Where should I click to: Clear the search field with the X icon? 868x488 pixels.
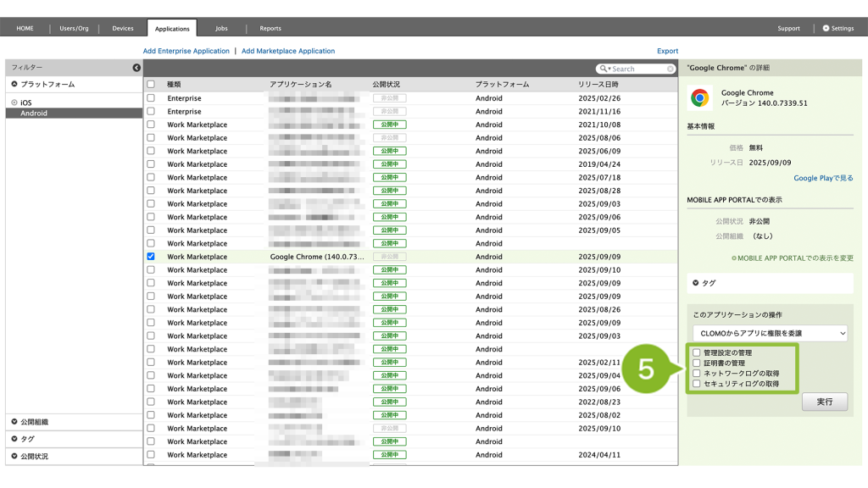pos(670,69)
